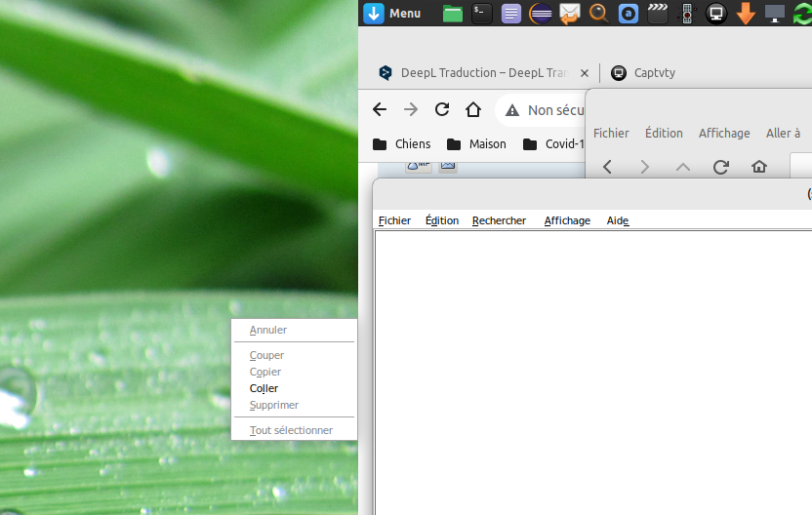Click the orange download arrow icon
The height and width of the screenshot is (515, 812).
(746, 14)
